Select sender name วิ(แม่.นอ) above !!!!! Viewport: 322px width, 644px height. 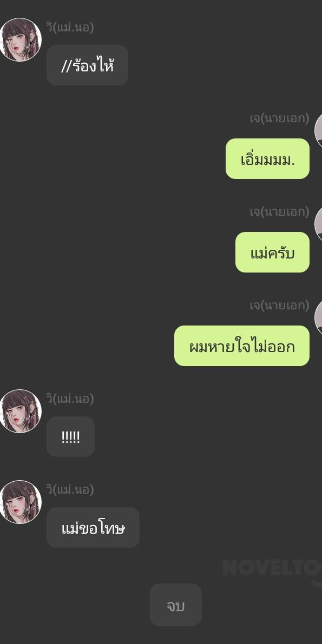[x=70, y=399]
